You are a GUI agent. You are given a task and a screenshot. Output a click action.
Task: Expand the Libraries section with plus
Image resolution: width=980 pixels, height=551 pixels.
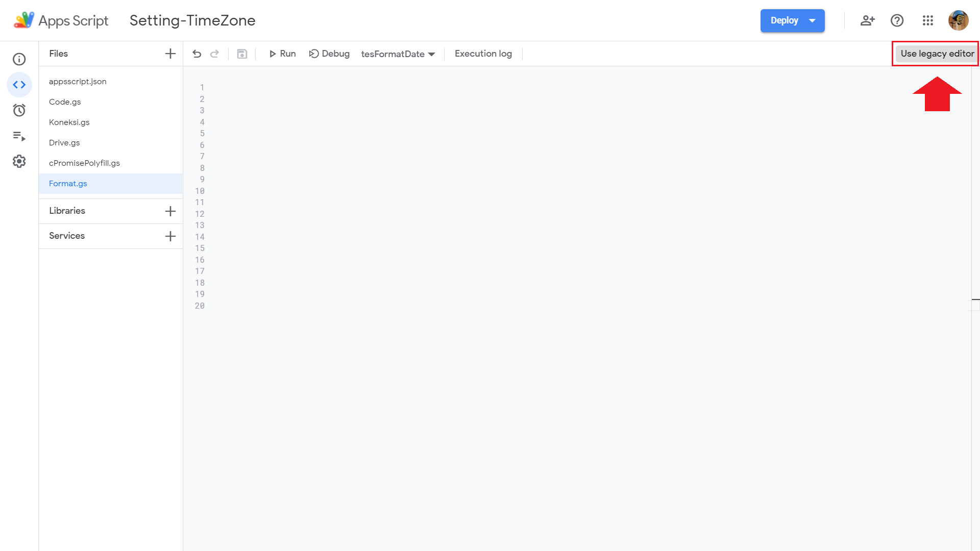[x=169, y=211]
